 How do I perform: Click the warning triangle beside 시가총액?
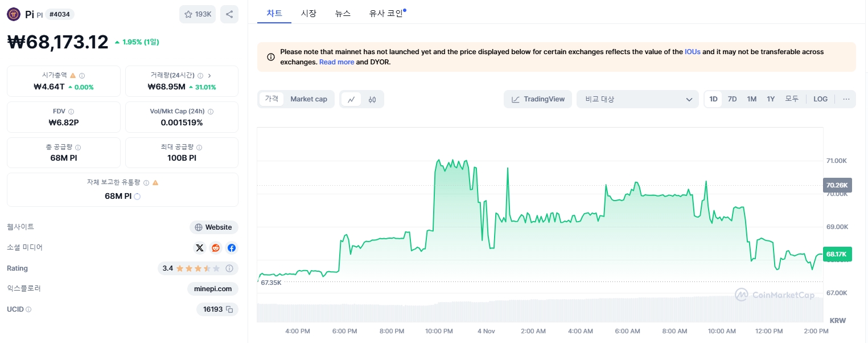(73, 75)
